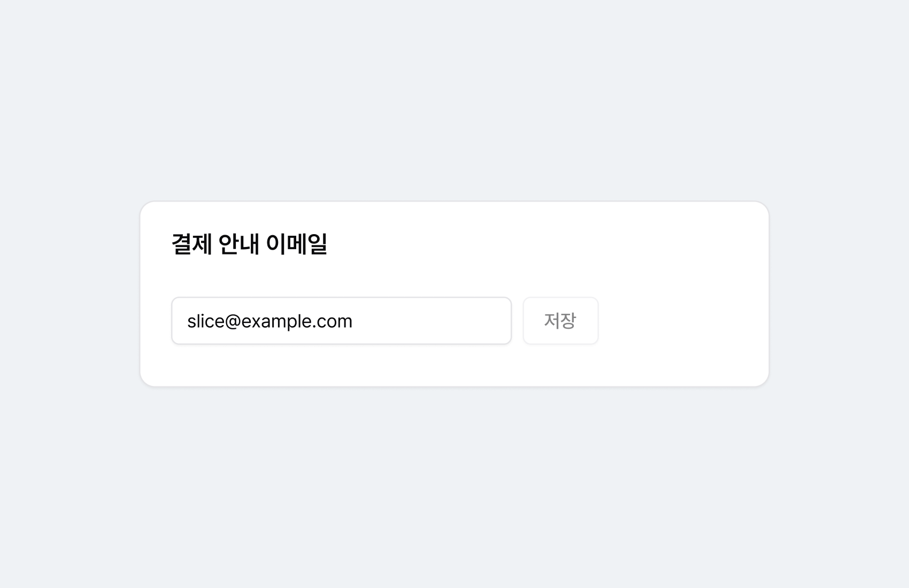Place cursor in slice@example.com text

[x=269, y=321]
